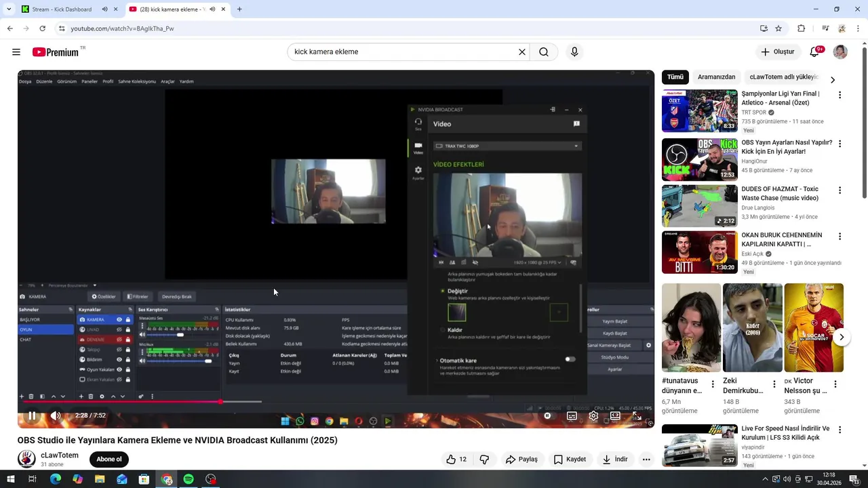Enter full screen video mode
Screen dimensions: 868x488
coord(637,415)
